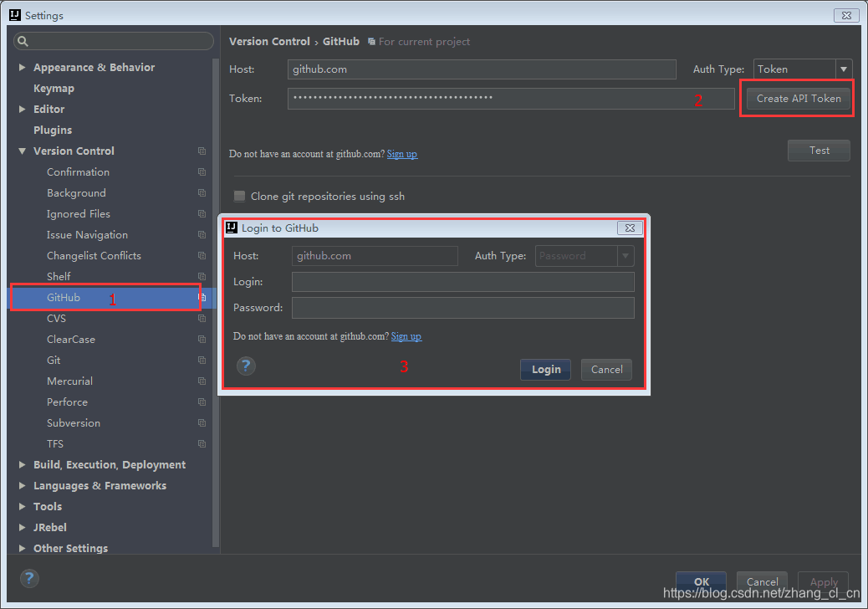Click project-level icon beside Version Control row
Screen dimensions: 868x609
point(202,151)
